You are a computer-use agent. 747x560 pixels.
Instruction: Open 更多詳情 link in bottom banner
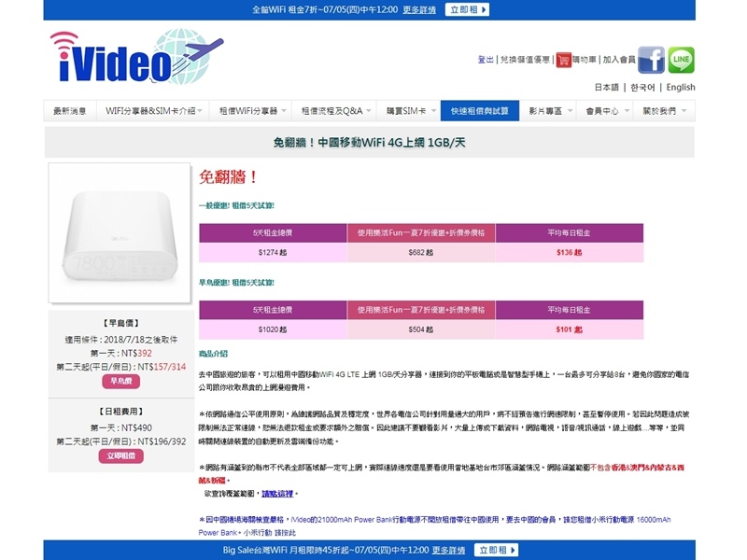(x=448, y=550)
